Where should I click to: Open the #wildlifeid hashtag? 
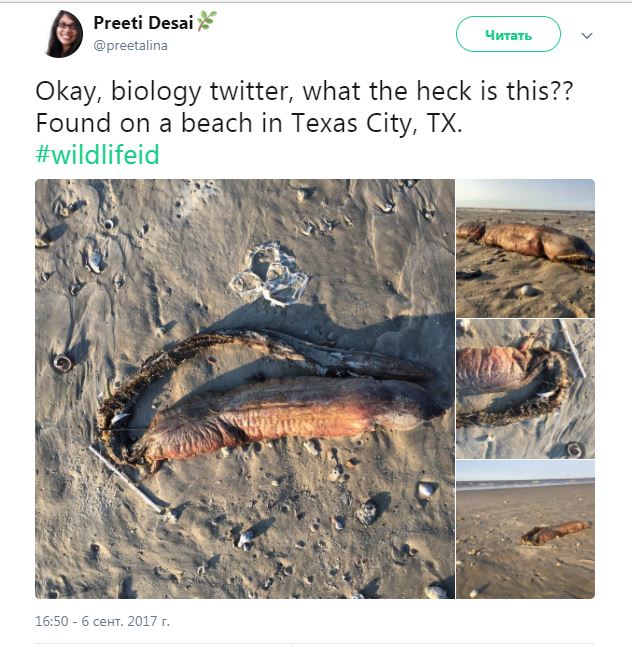[97, 155]
